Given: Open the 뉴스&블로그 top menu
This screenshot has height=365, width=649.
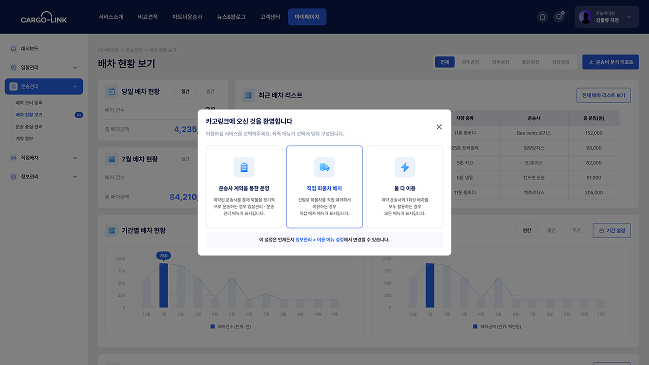Looking at the screenshot, I should point(231,17).
